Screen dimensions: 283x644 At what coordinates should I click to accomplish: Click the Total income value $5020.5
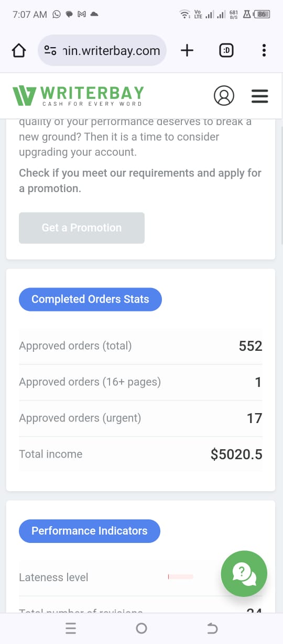point(236,454)
